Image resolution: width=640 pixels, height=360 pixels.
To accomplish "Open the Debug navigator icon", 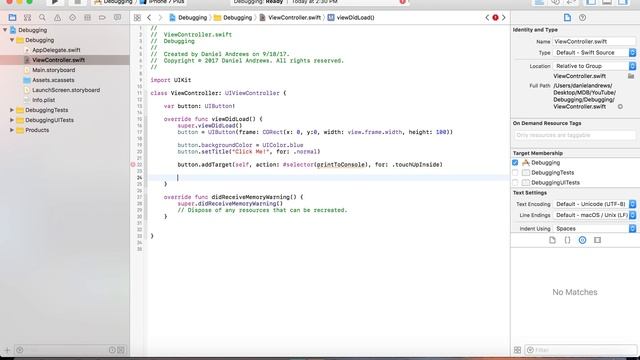I will click(87, 18).
